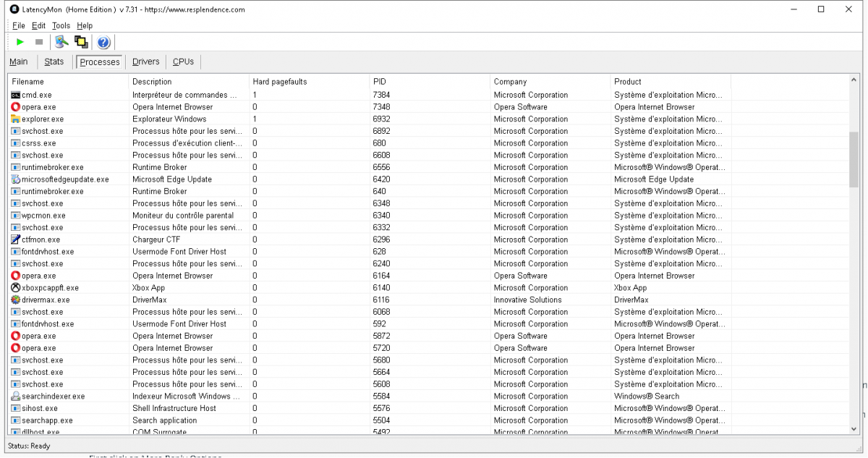Click the searchapp.exe icon
Viewport: 868px width, 458px height.
point(16,420)
